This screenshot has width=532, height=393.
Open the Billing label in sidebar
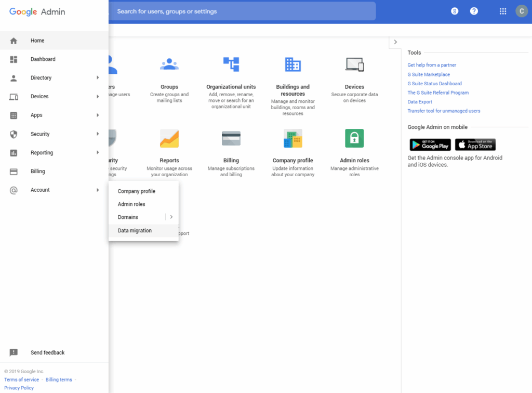(37, 172)
